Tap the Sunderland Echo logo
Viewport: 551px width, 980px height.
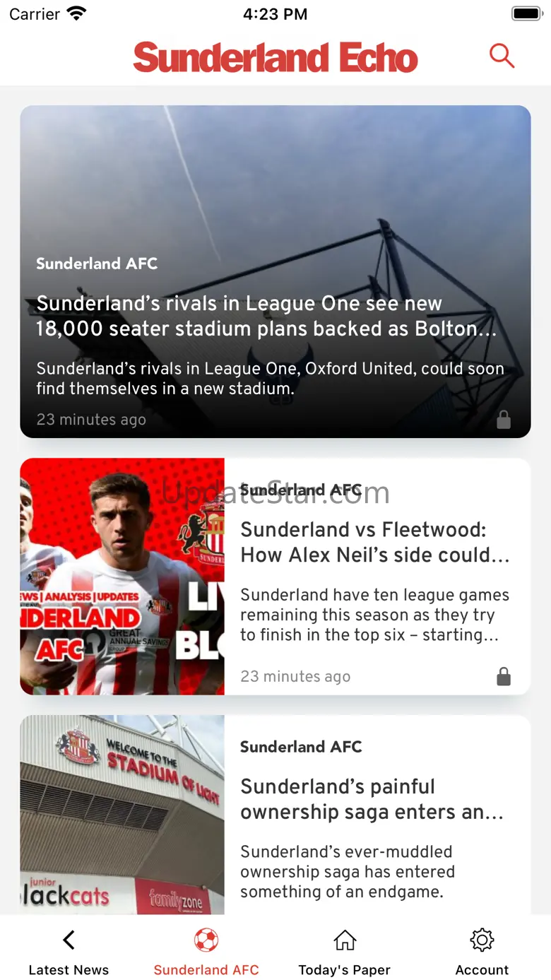coord(275,57)
